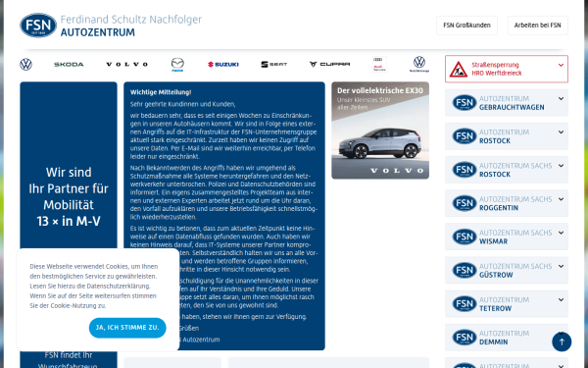This screenshot has width=588, height=368.
Task: Click FSN logo in Roggentin card
Action: [x=465, y=203]
